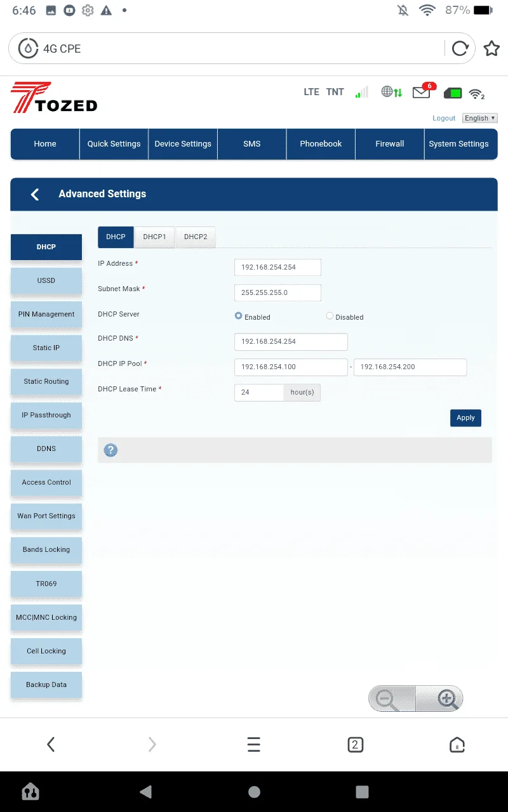Open PIN Management sidebar item

coord(46,314)
